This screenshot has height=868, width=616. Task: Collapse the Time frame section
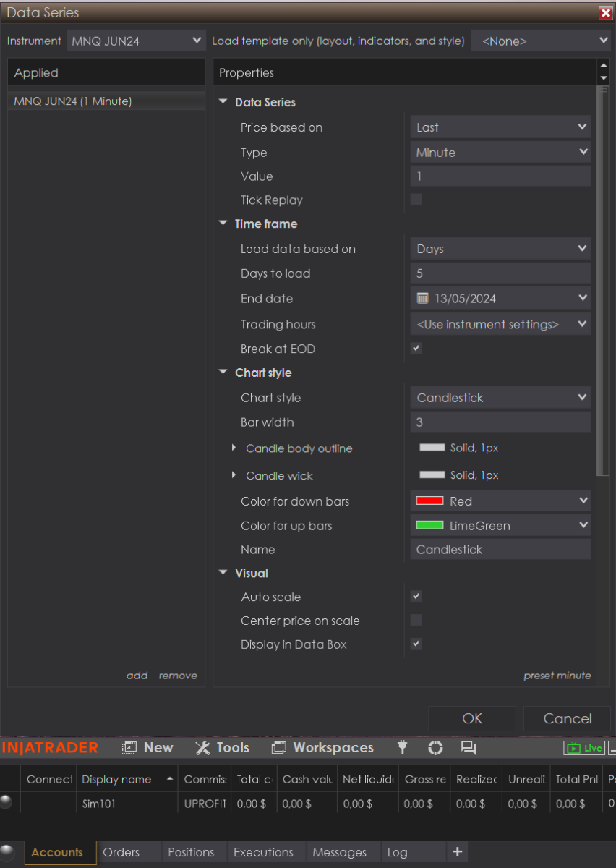click(x=223, y=224)
